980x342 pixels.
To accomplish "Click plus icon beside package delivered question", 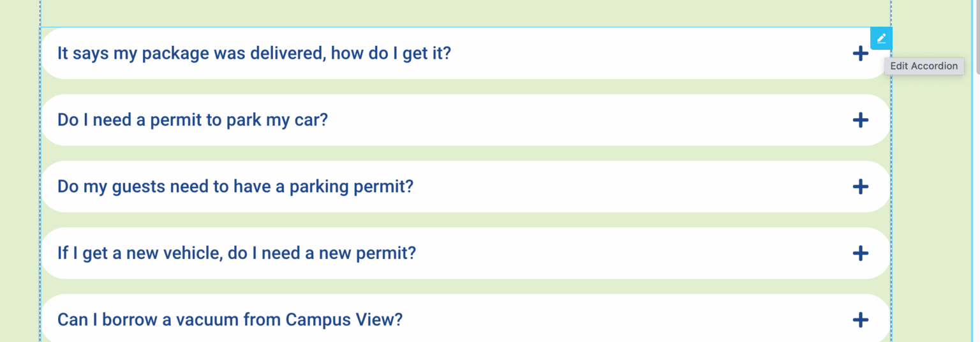I will (x=860, y=54).
